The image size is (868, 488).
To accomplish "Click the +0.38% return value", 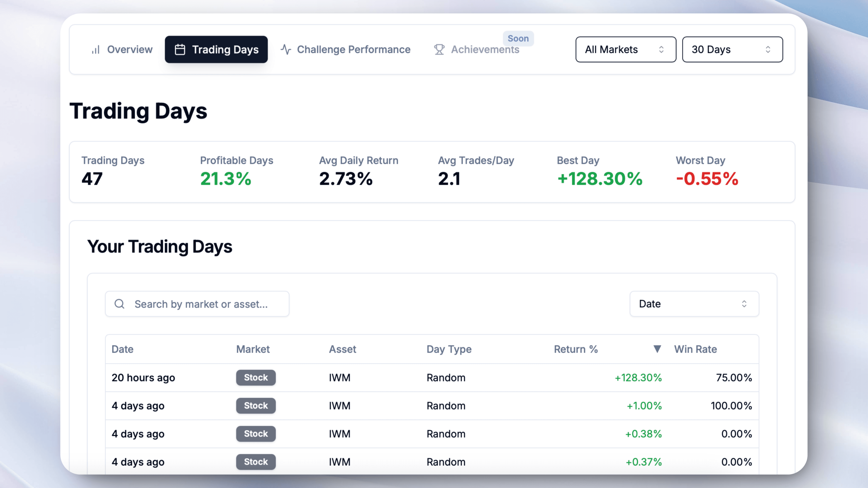I will (x=643, y=434).
